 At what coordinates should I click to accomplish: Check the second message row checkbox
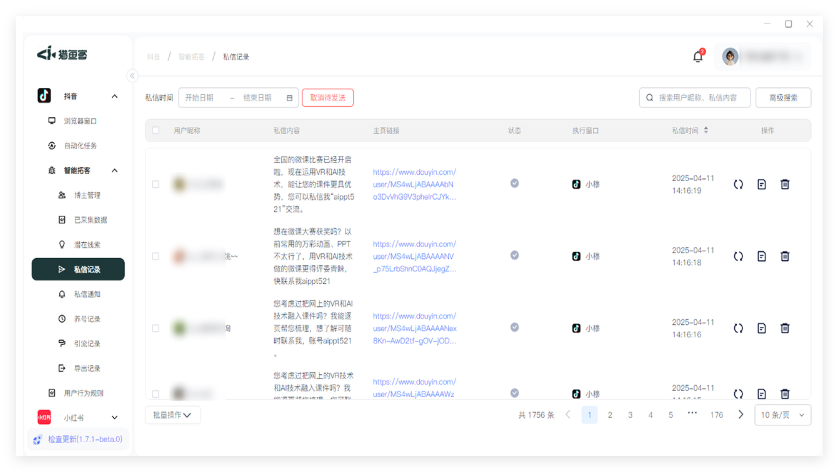click(x=155, y=256)
